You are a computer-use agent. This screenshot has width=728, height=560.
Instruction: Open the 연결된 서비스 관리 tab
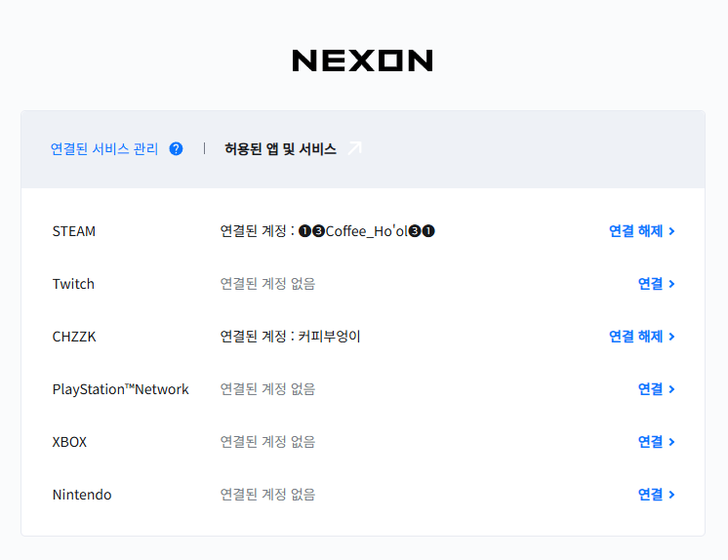[103, 149]
